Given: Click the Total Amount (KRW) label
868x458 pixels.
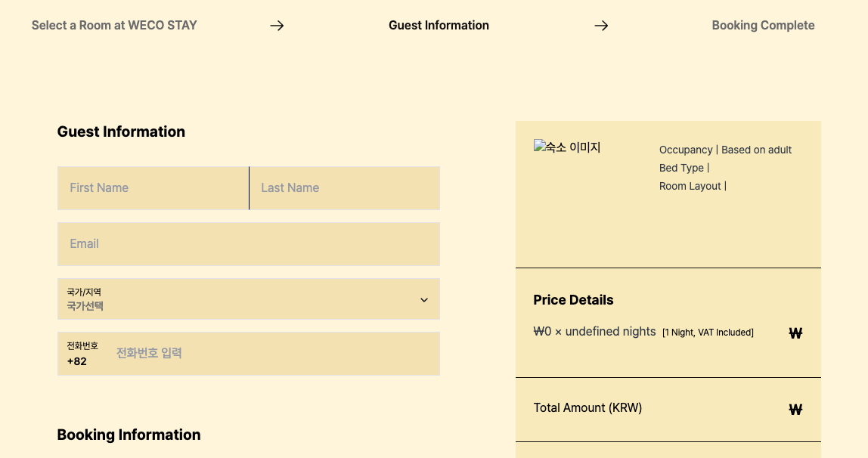Looking at the screenshot, I should pos(587,408).
